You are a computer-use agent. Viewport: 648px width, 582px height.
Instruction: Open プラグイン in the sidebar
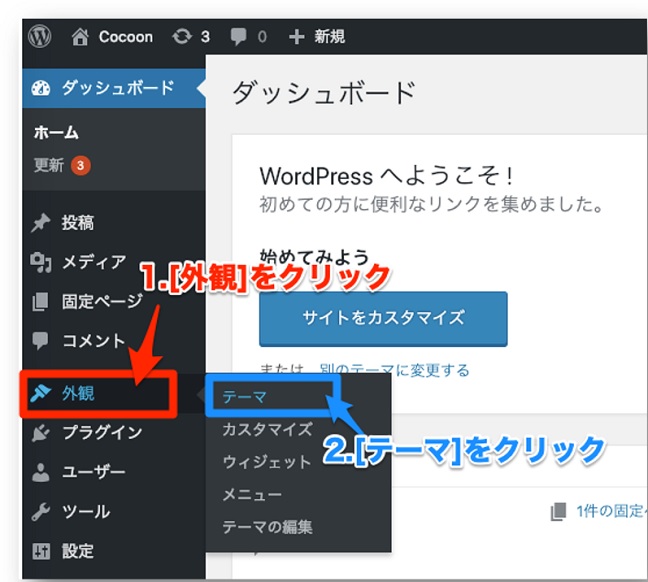click(x=102, y=432)
